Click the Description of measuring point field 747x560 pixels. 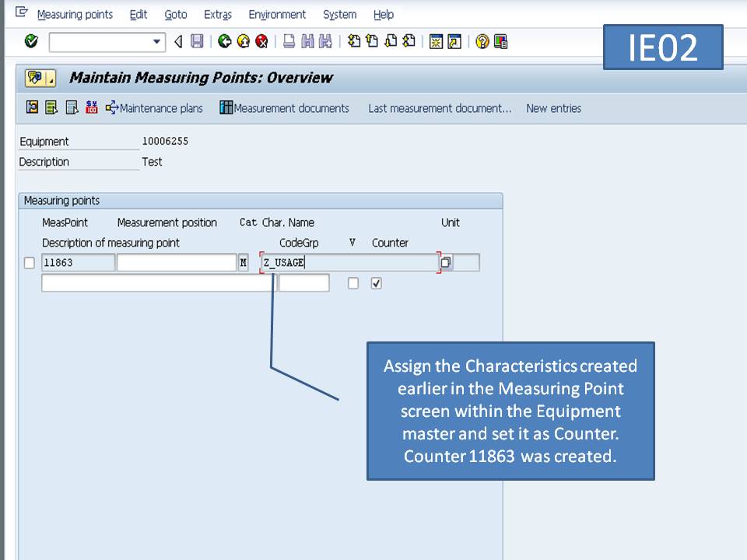point(158,283)
